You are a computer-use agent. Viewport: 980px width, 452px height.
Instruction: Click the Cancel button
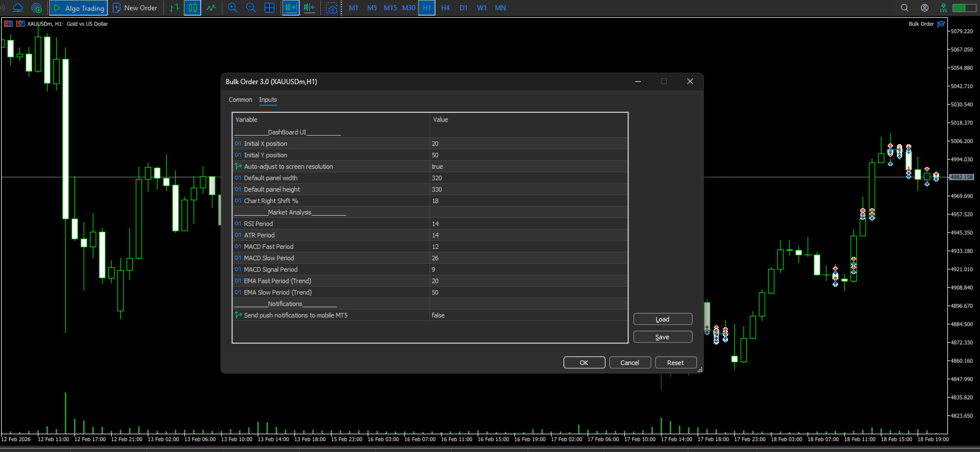(630, 363)
